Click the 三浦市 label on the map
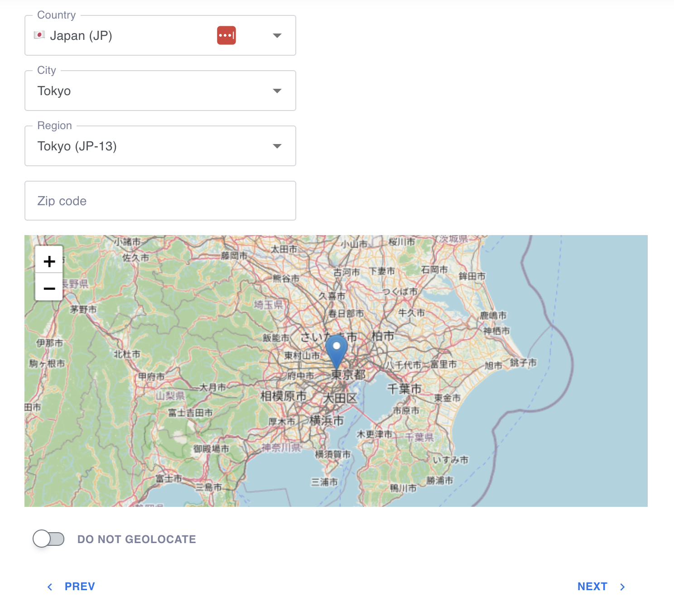The image size is (674, 616). coord(324,482)
